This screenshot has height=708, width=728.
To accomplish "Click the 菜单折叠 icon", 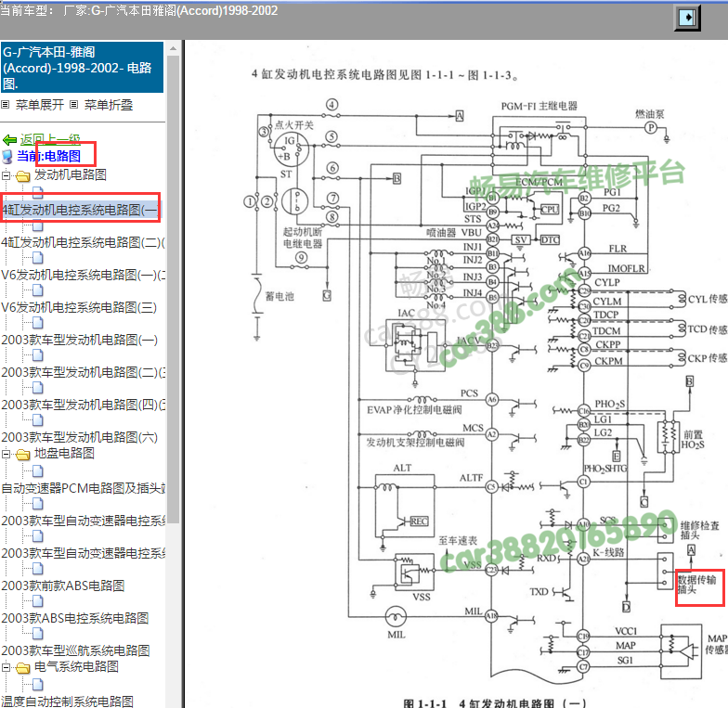I will coord(74,104).
